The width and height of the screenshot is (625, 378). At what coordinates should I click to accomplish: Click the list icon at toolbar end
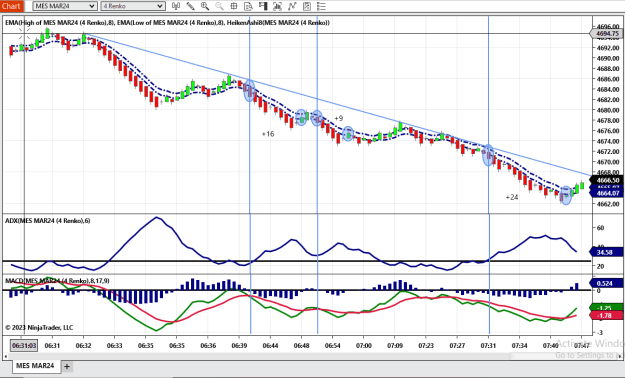pyautogui.click(x=321, y=6)
